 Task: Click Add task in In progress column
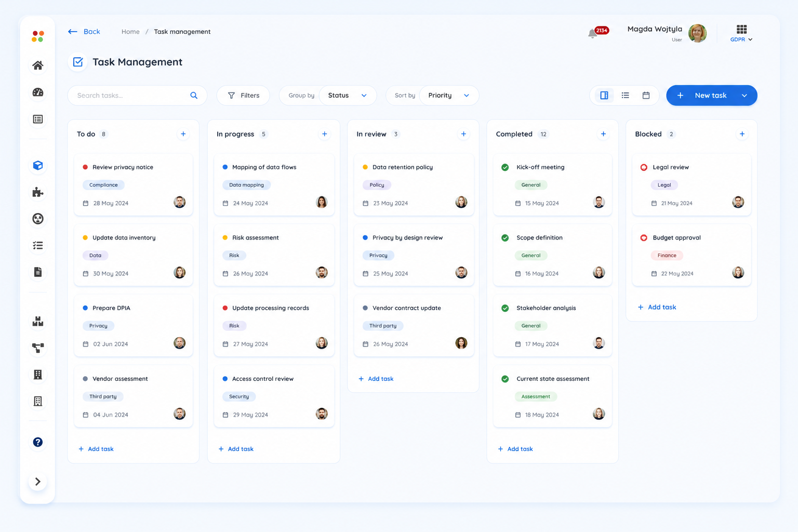click(236, 449)
